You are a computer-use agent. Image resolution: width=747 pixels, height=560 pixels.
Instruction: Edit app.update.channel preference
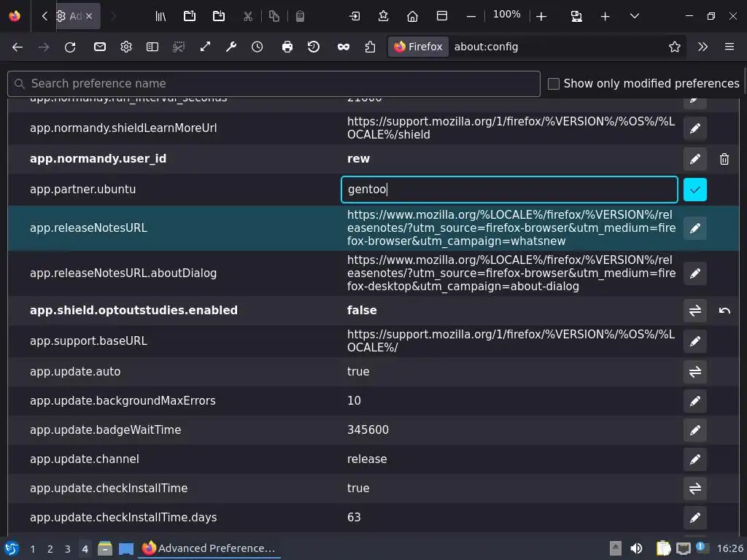coord(695,459)
